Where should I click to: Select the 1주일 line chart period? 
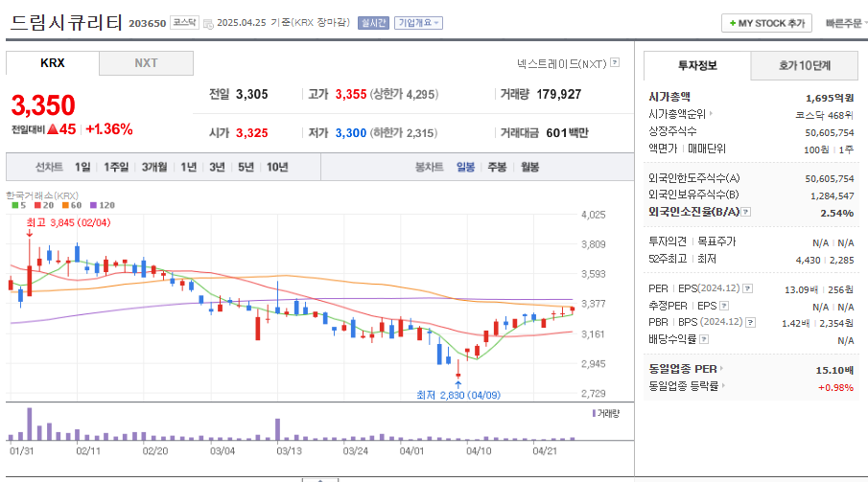116,167
